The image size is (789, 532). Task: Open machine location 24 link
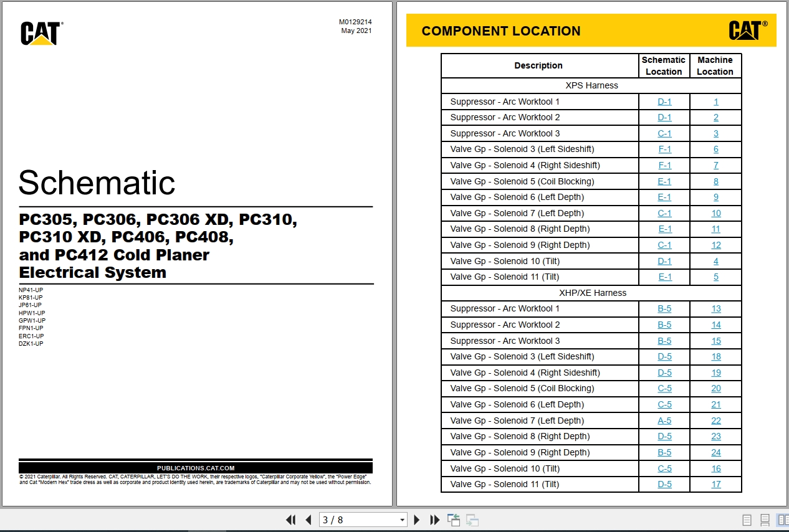click(x=716, y=452)
